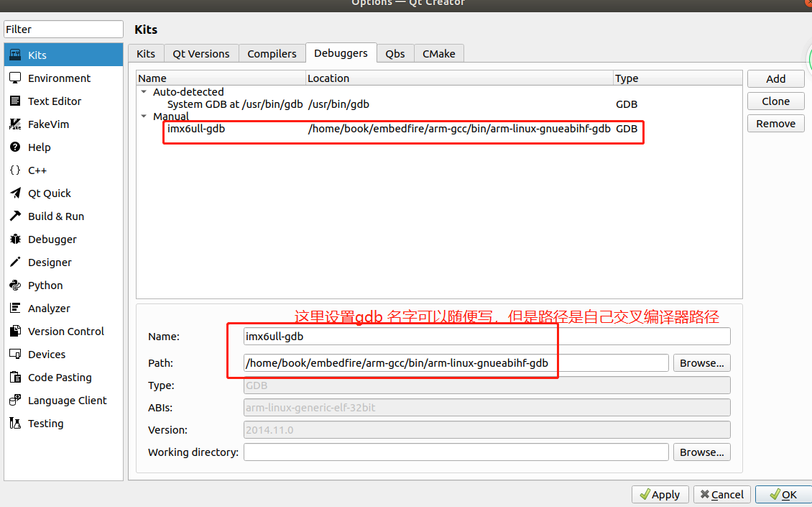
Task: Open Designer pencil icon
Action: point(16,262)
